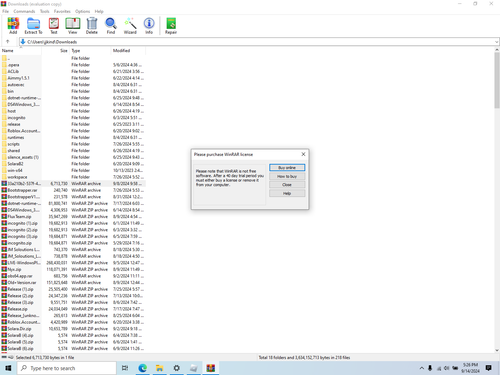Select the Aimmy1.5.1 folder row

73,78
